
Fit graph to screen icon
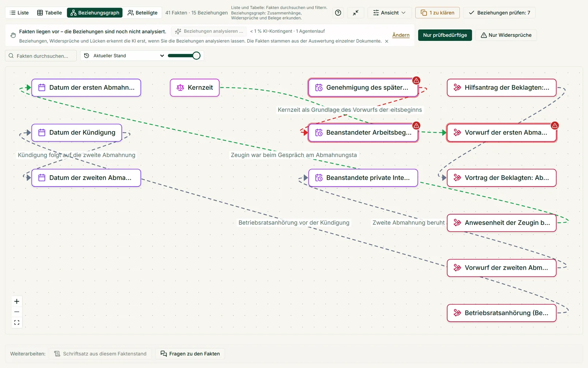point(17,322)
